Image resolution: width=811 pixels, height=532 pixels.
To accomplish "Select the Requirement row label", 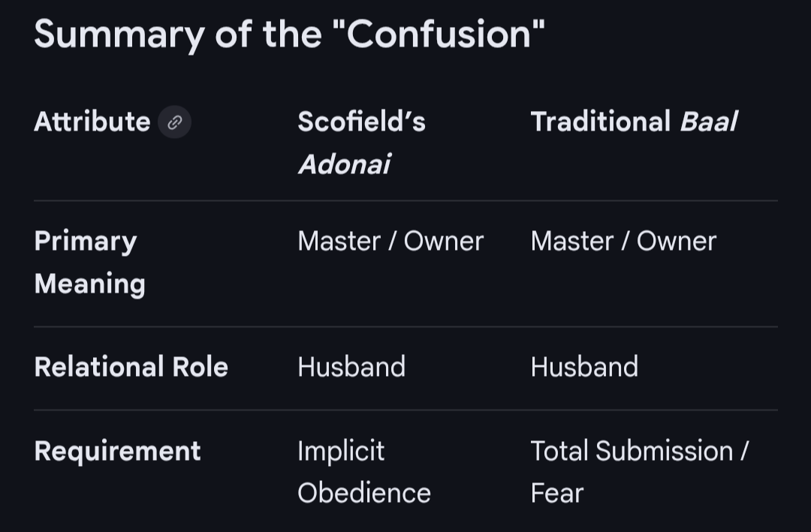I will (x=117, y=451).
